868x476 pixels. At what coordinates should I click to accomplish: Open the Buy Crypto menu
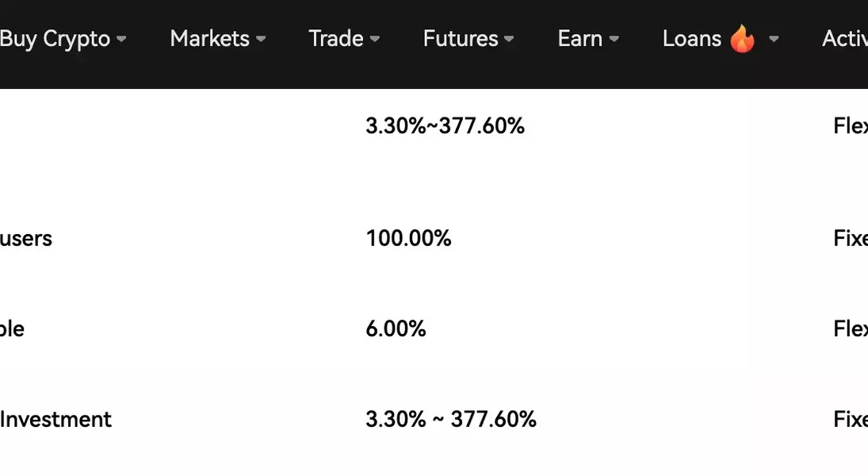[x=54, y=39]
